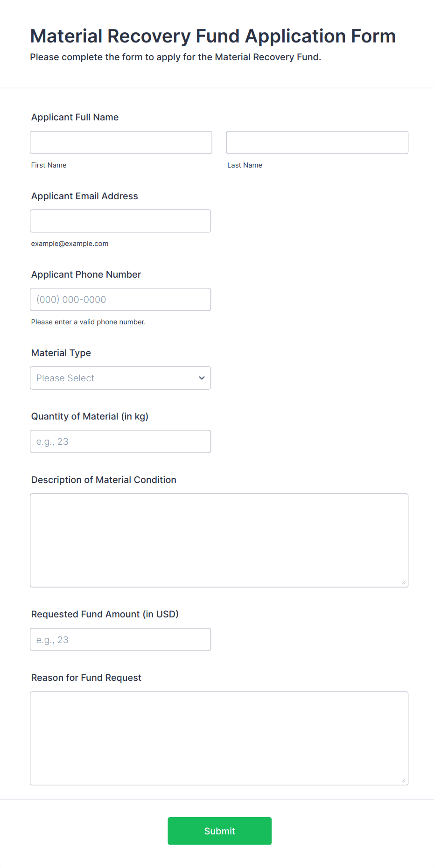
Task: Click the Requested Fund Amount field
Action: point(120,639)
